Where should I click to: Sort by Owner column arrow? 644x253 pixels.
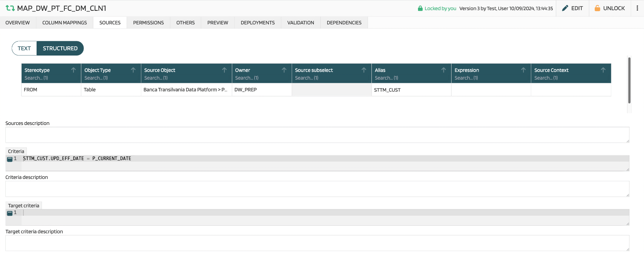284,70
